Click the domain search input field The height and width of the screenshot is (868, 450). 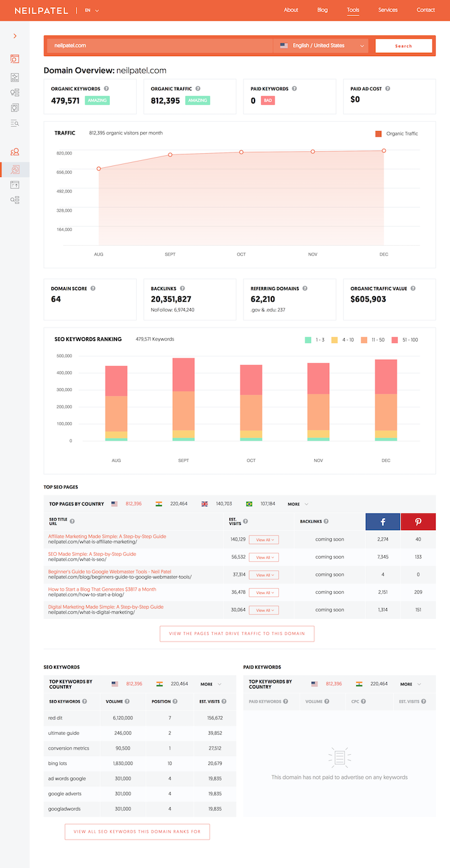[160, 46]
